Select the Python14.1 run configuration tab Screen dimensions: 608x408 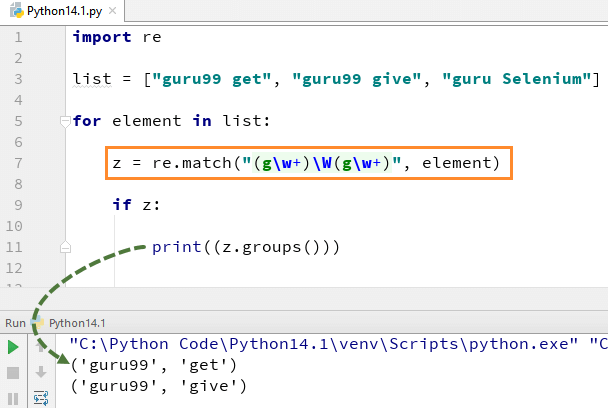click(x=76, y=323)
